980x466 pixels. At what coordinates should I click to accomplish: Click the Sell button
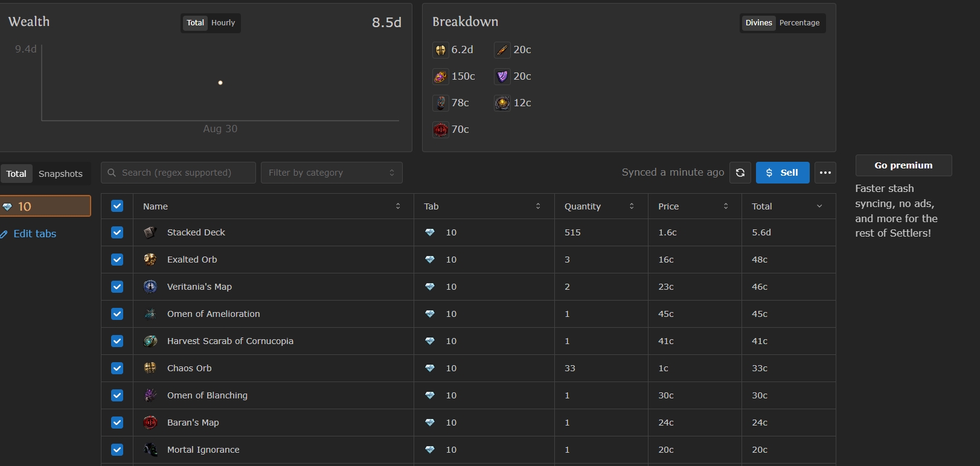pos(783,173)
